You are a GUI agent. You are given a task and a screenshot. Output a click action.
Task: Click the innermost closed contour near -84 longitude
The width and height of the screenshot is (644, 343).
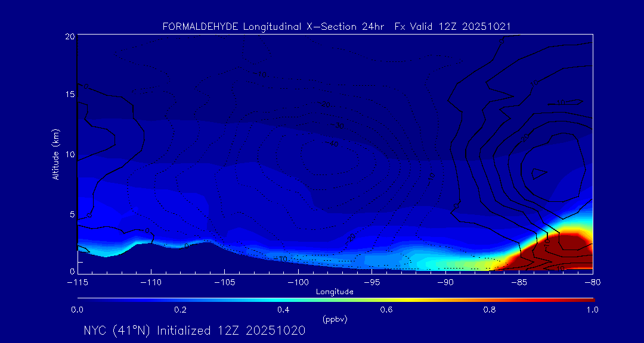click(538, 174)
